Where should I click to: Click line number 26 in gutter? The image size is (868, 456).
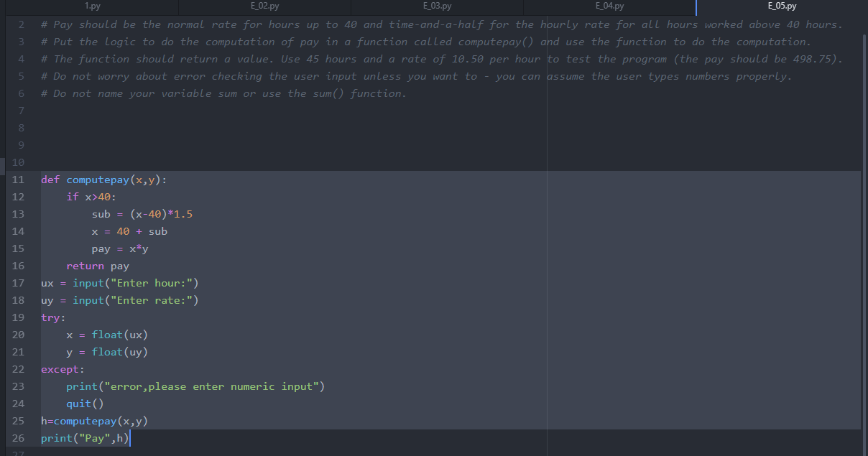click(18, 438)
